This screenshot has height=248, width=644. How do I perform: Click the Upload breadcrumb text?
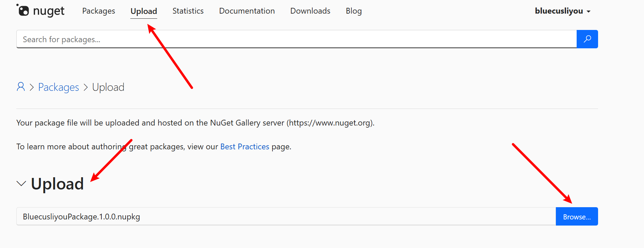[x=108, y=87]
